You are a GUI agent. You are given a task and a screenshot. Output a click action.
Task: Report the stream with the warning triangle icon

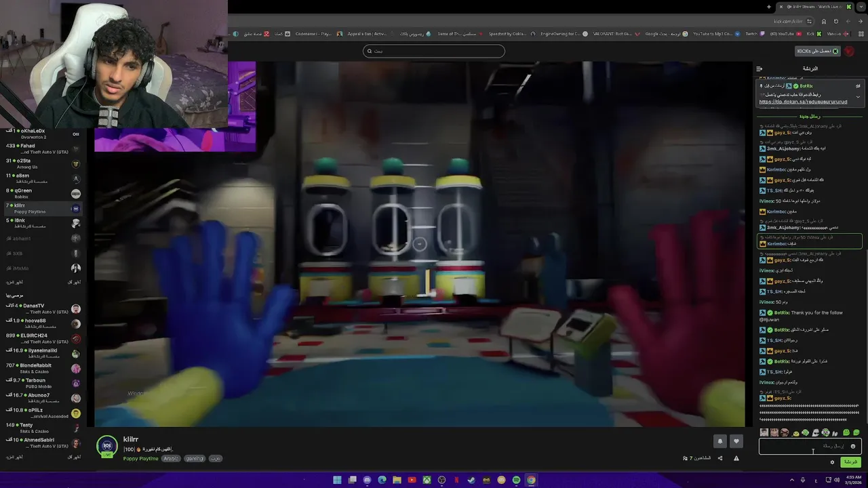(x=736, y=458)
